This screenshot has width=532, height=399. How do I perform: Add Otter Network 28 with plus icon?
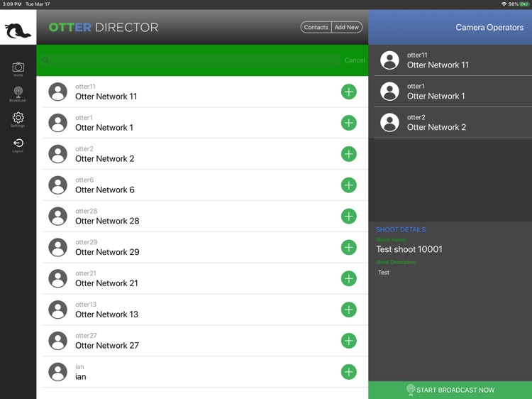coord(348,217)
